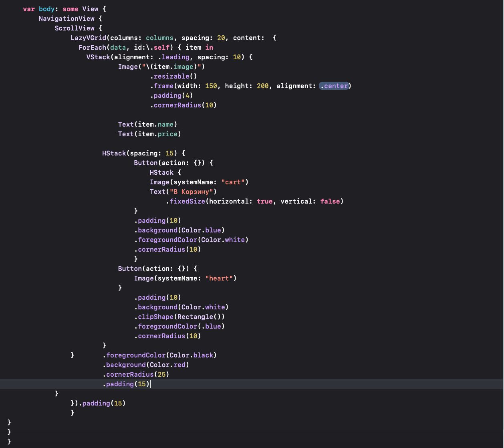The height and width of the screenshot is (448, 504).
Task: Click the Text(item.name) line
Action: pyautogui.click(x=148, y=124)
